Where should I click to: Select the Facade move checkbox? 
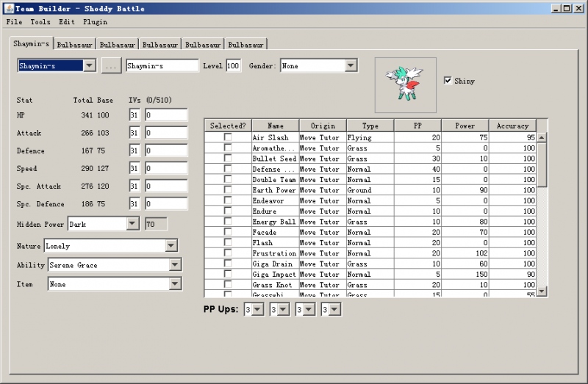click(228, 232)
